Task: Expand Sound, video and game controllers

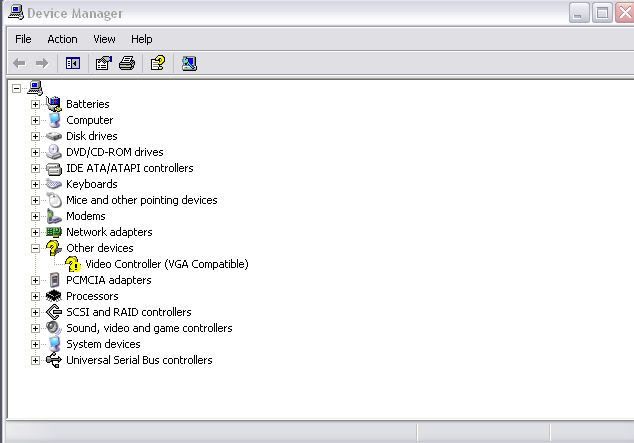Action: coord(35,328)
